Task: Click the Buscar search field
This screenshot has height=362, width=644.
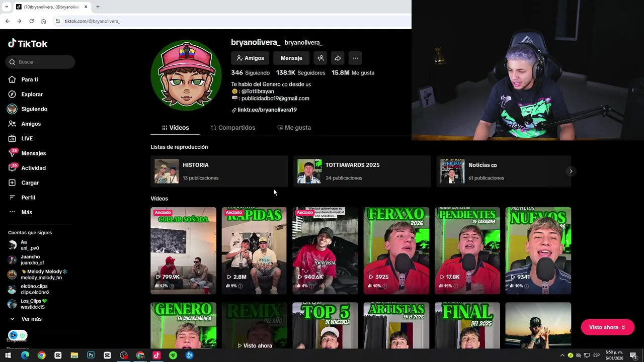Action: (40, 62)
